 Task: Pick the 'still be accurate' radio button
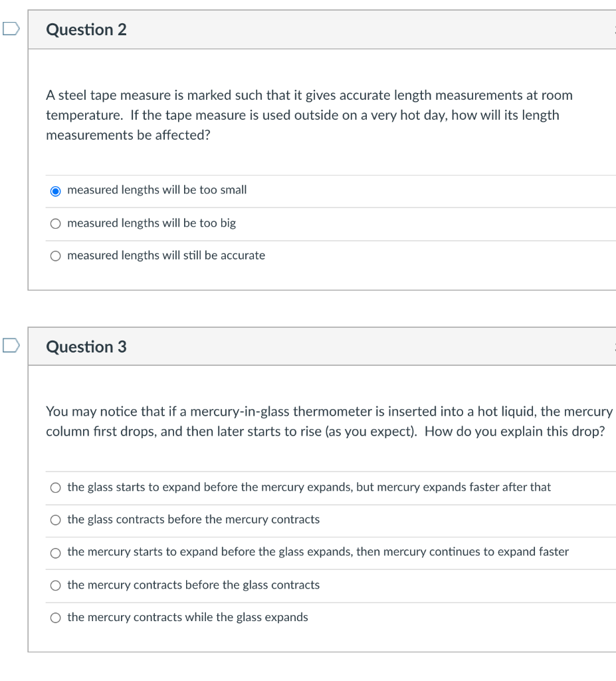point(56,256)
